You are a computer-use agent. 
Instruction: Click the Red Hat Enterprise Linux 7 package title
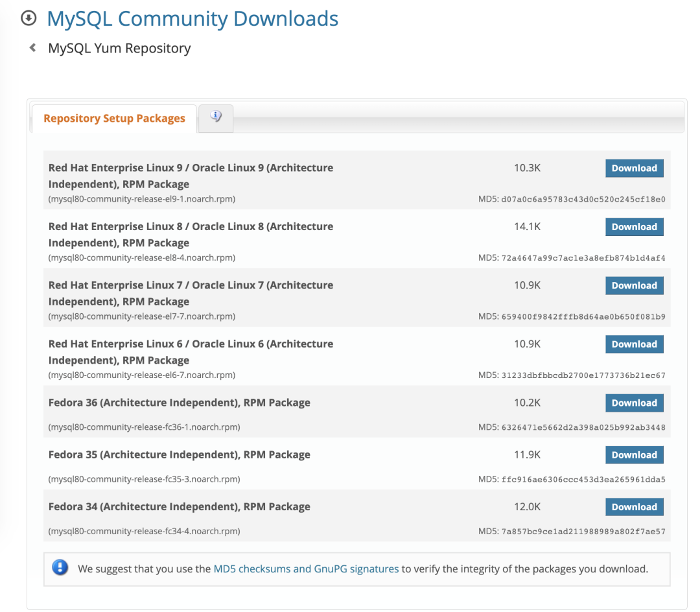(x=191, y=293)
